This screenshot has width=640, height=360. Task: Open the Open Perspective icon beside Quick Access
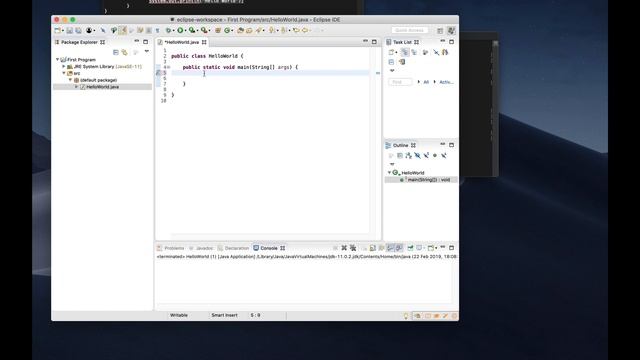pos(440,31)
